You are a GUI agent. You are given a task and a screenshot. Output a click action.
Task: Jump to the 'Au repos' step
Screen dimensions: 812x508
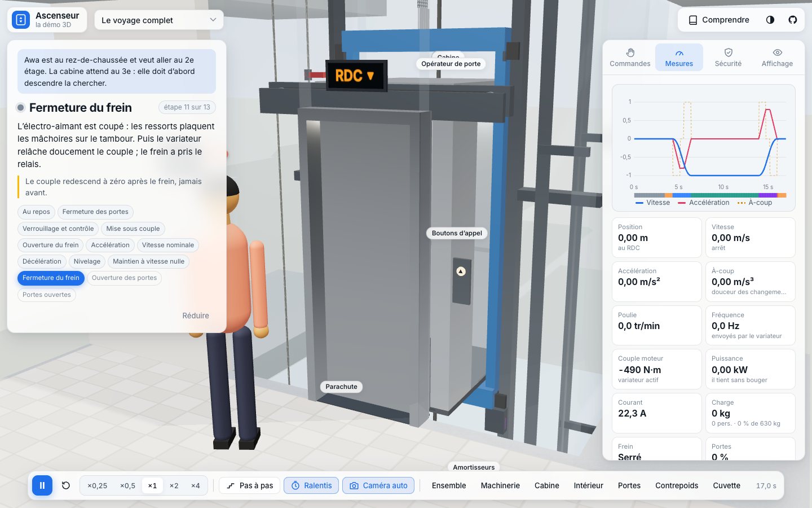click(x=36, y=212)
